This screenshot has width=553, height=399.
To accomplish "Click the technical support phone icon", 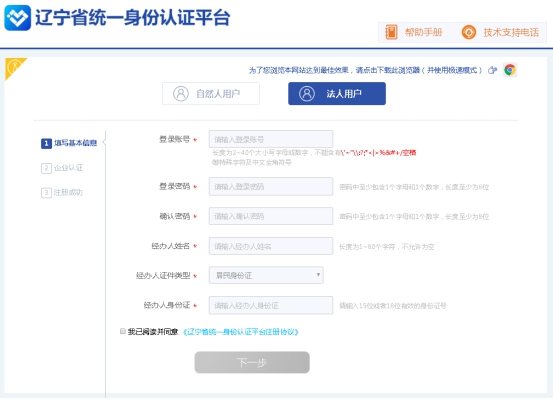I will point(469,32).
